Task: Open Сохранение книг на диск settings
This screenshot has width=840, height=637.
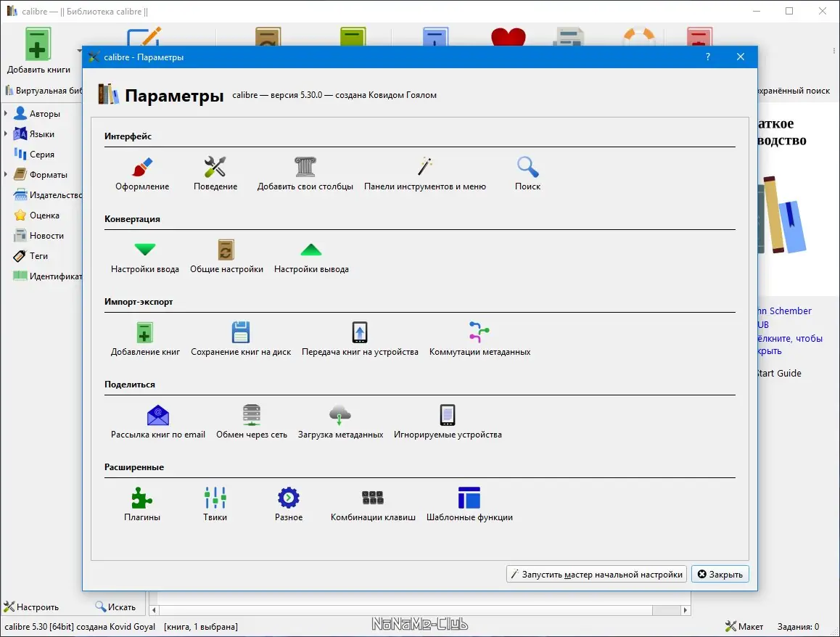Action: [x=241, y=339]
